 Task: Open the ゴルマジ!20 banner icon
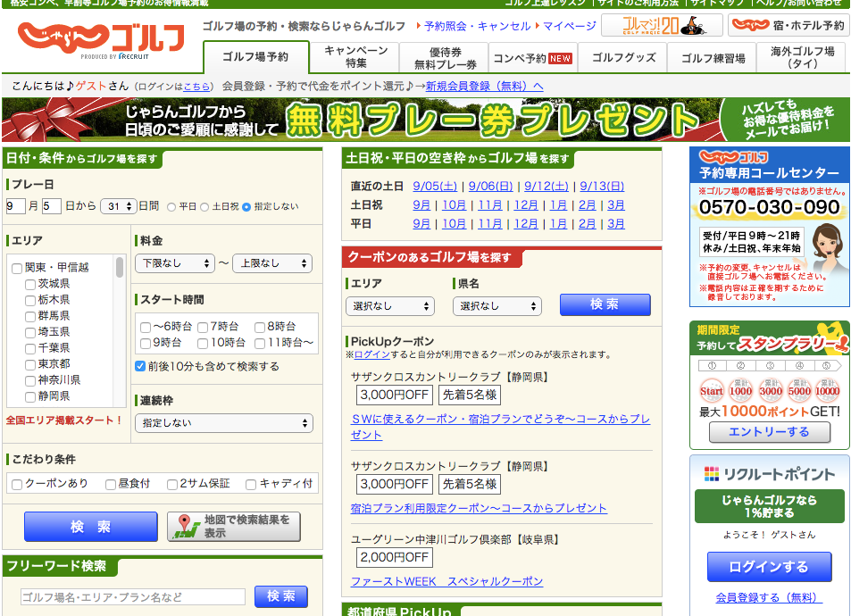pos(662,25)
